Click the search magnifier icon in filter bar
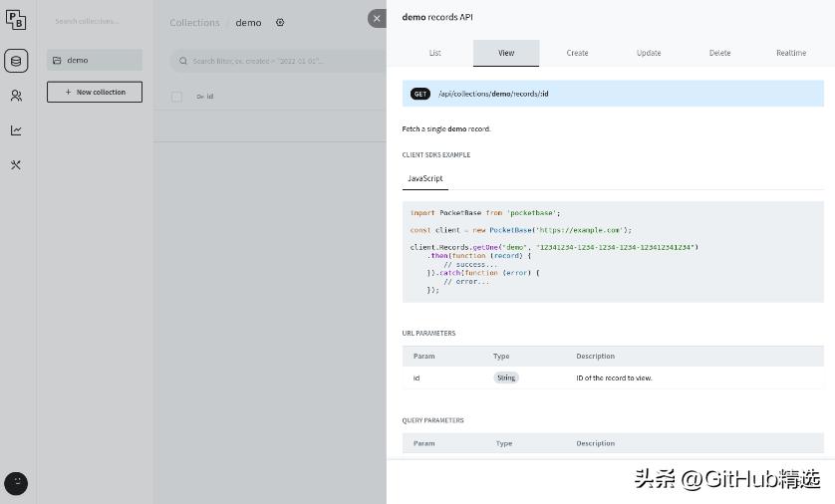Image resolution: width=835 pixels, height=504 pixels. click(183, 61)
